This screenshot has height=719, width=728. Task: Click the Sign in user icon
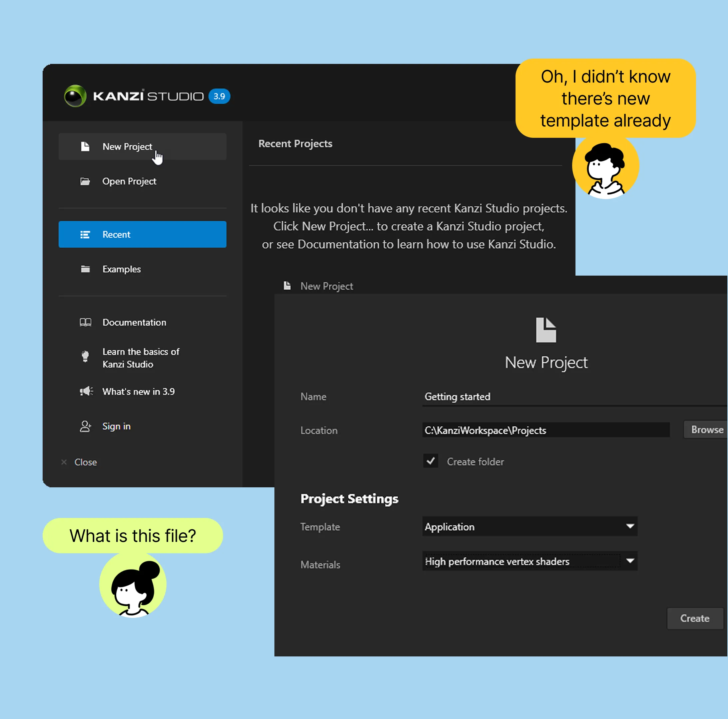click(x=86, y=426)
